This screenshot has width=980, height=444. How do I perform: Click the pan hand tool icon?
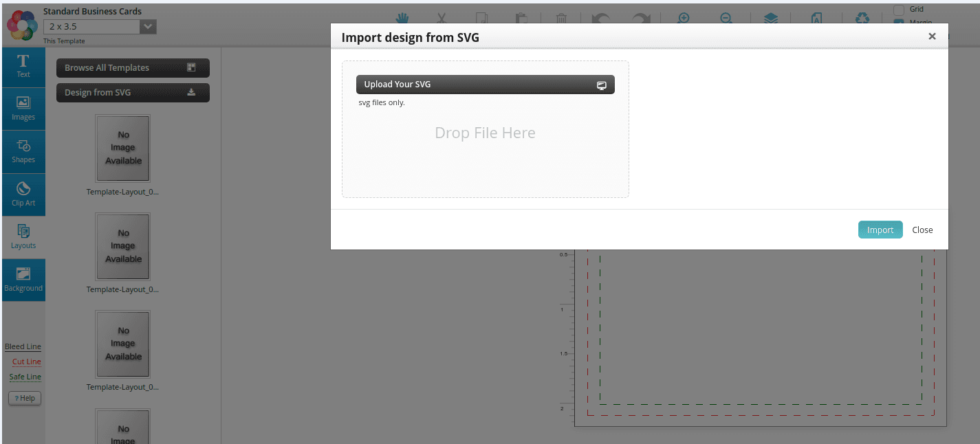402,18
